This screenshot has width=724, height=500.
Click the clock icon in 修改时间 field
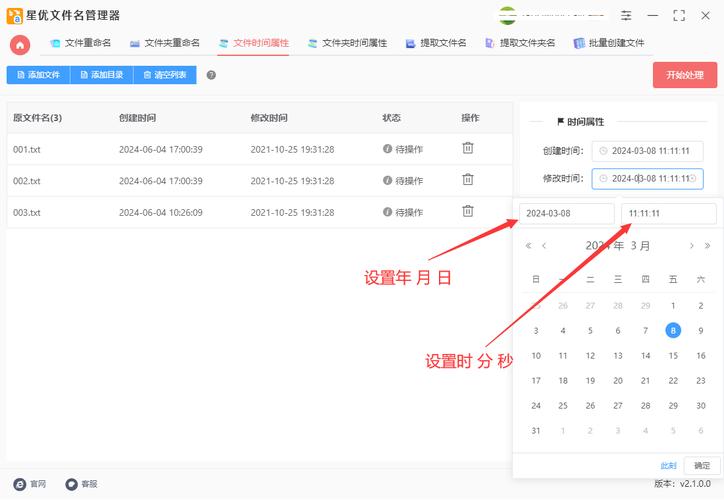click(603, 179)
